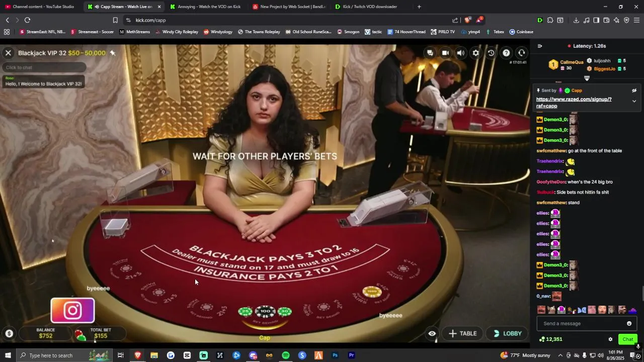
Task: Show hidden system tray icons chevron
Action: pyautogui.click(x=560, y=355)
